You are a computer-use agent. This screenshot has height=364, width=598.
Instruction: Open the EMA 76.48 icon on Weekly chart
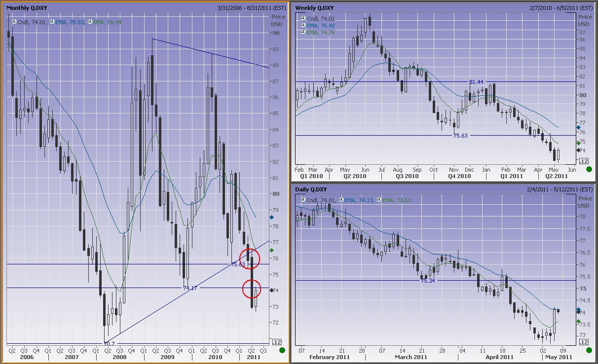303,25
